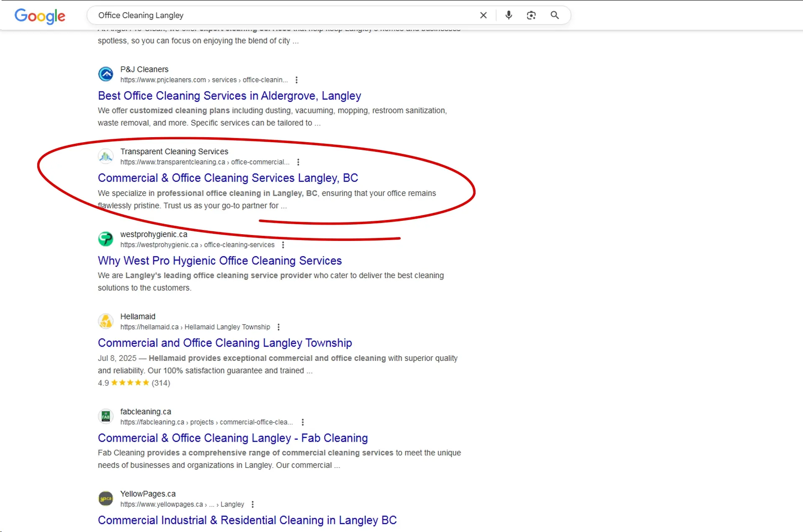The width and height of the screenshot is (803, 532).
Task: Open more options for YellowPages.ca result
Action: tap(253, 504)
